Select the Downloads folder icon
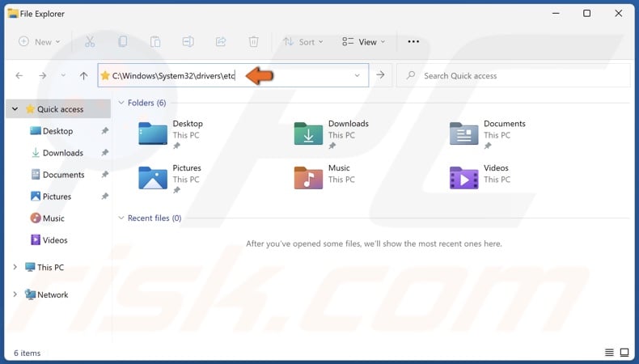This screenshot has height=364, width=639. [x=308, y=133]
